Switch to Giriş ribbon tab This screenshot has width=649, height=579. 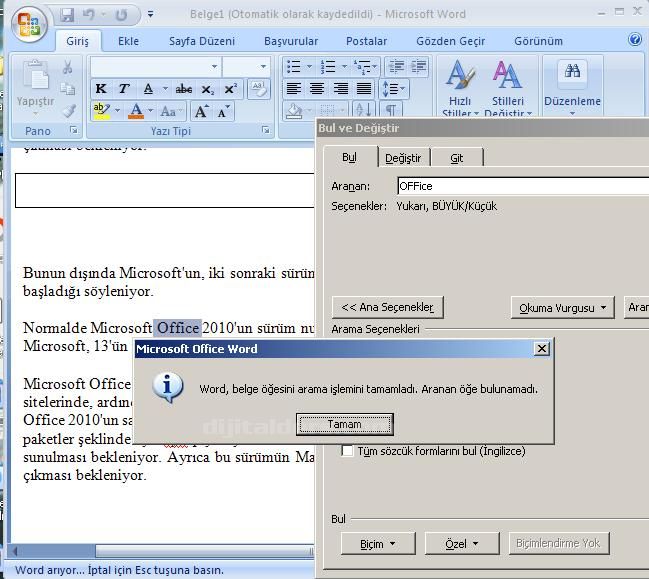(x=77, y=41)
